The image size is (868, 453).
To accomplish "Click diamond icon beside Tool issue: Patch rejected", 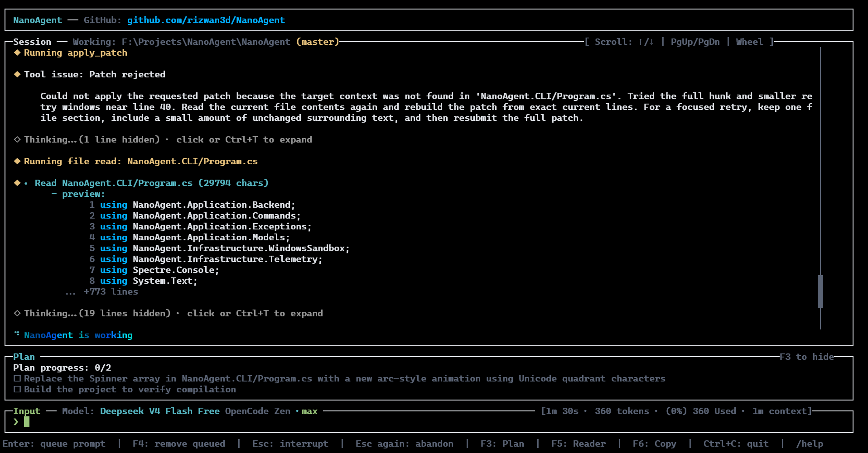I will (17, 74).
